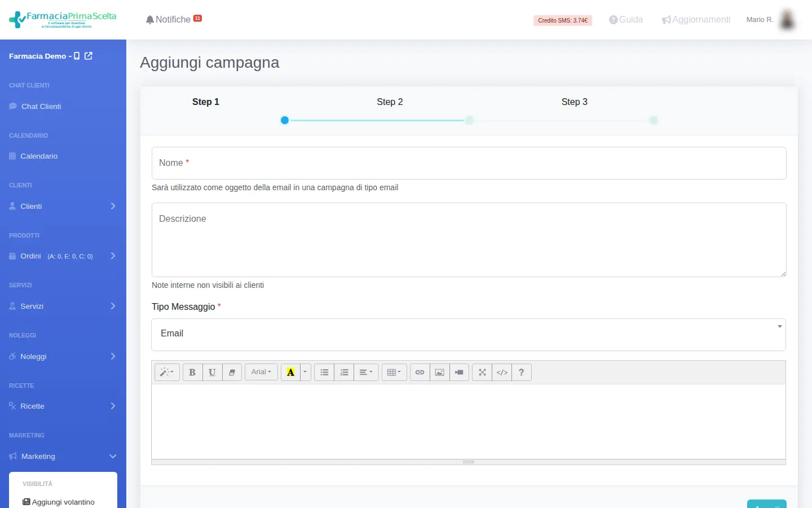Screen dimensions: 812x508
Task: Toggle underline formatting in editor
Action: (212, 372)
